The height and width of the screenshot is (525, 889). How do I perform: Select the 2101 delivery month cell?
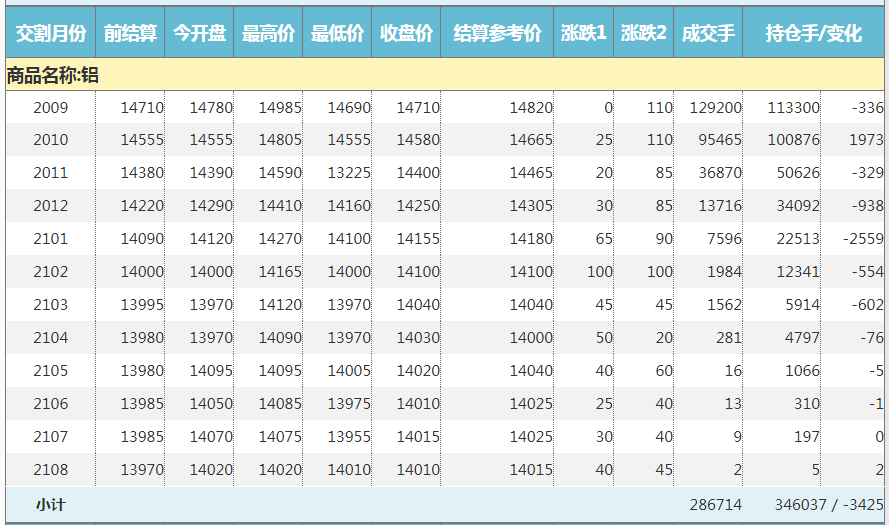(x=50, y=239)
